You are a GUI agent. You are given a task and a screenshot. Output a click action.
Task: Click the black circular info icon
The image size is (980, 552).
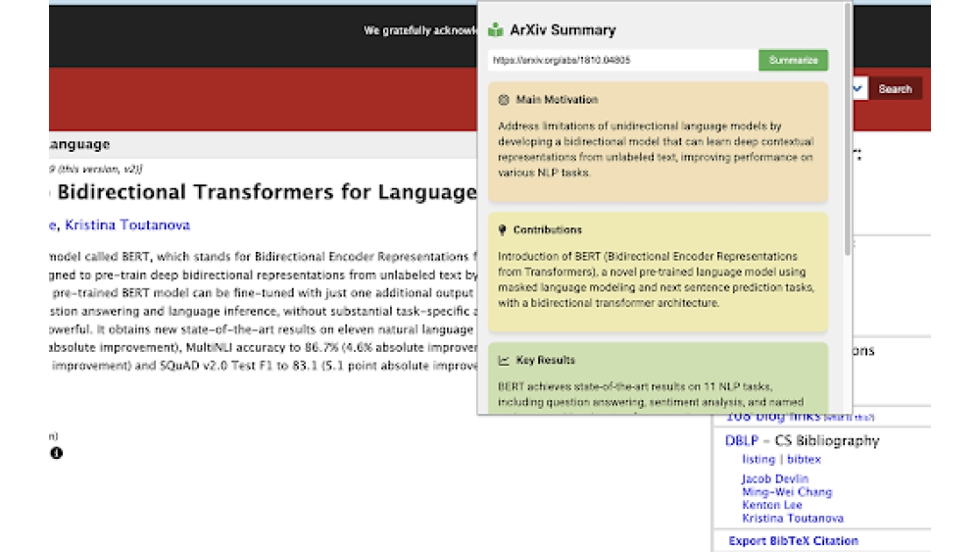56,453
